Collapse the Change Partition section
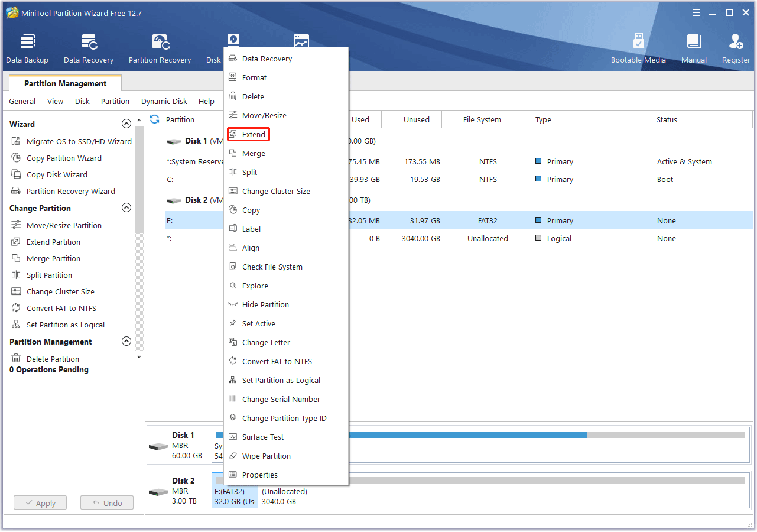 pyautogui.click(x=126, y=208)
